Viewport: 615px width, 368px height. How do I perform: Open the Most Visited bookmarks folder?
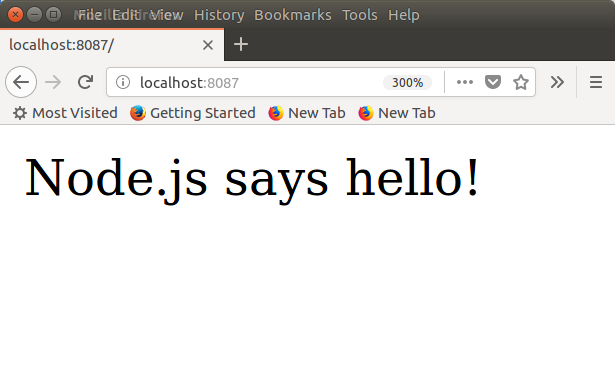pos(65,113)
